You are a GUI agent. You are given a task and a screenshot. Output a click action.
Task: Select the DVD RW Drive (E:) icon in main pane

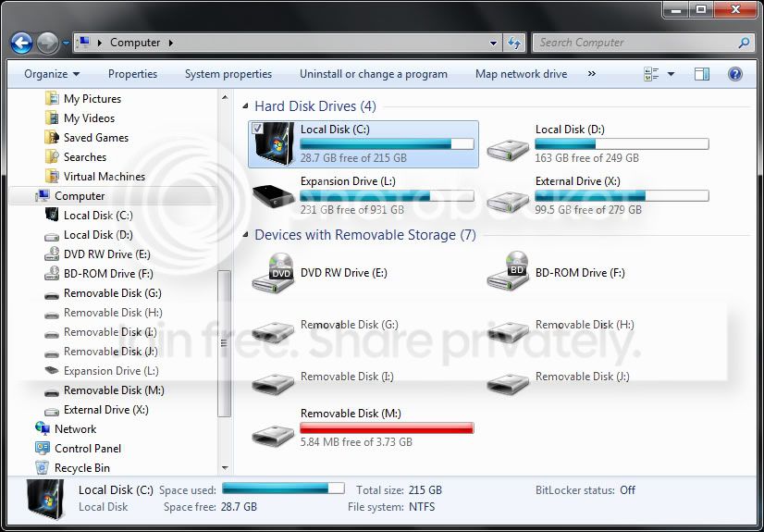274,273
